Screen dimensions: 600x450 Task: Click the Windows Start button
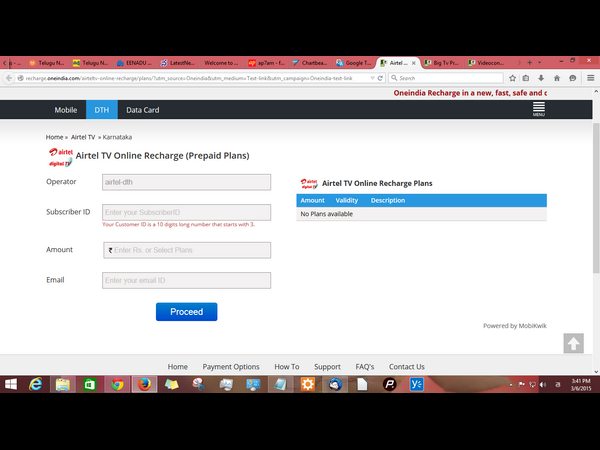pos(9,384)
